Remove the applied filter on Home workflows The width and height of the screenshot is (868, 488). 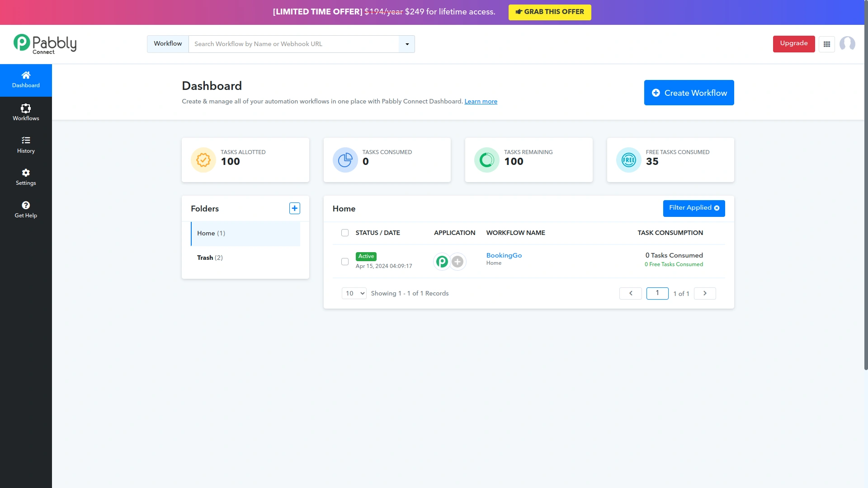717,208
